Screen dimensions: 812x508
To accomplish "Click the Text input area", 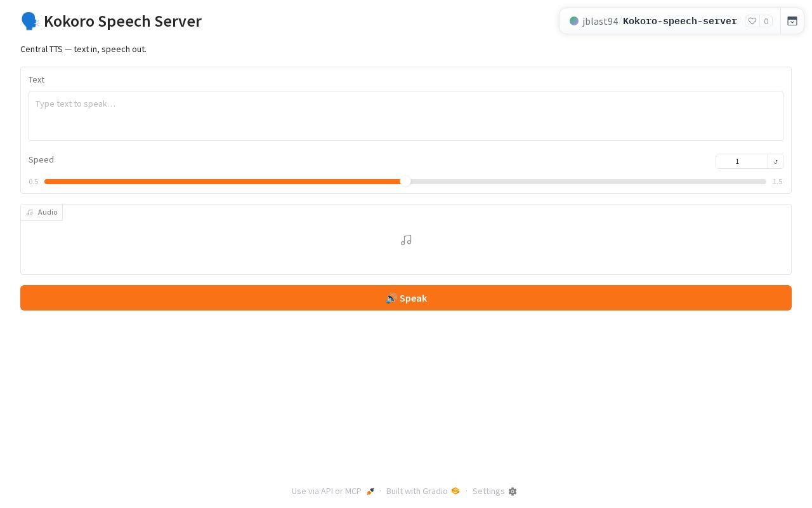I will [x=406, y=116].
